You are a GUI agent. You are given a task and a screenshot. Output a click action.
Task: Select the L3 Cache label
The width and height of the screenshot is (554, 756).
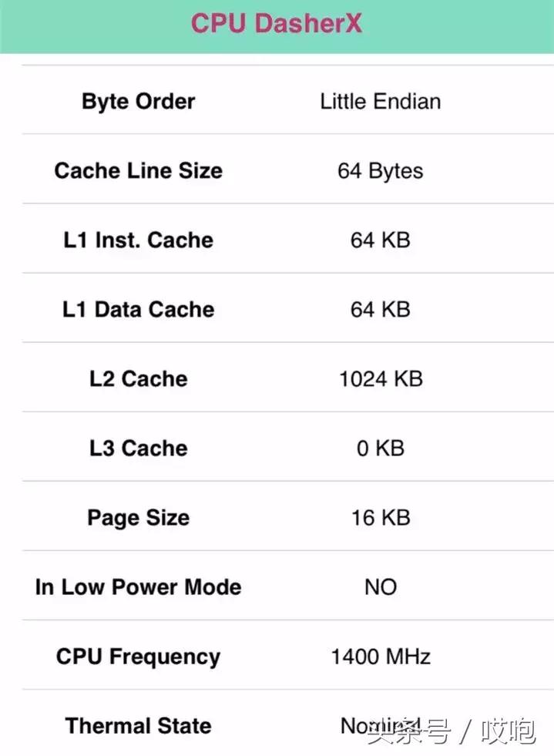(138, 449)
